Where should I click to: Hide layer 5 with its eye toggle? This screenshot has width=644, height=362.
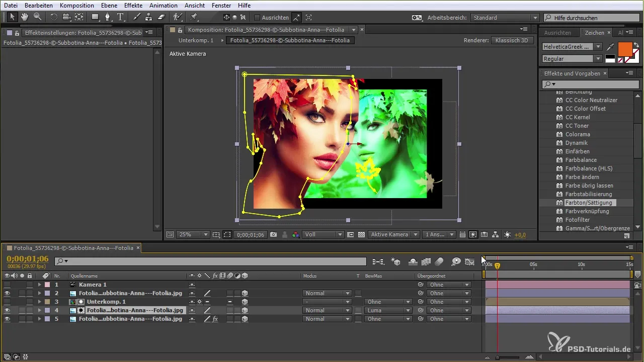pos(7,319)
